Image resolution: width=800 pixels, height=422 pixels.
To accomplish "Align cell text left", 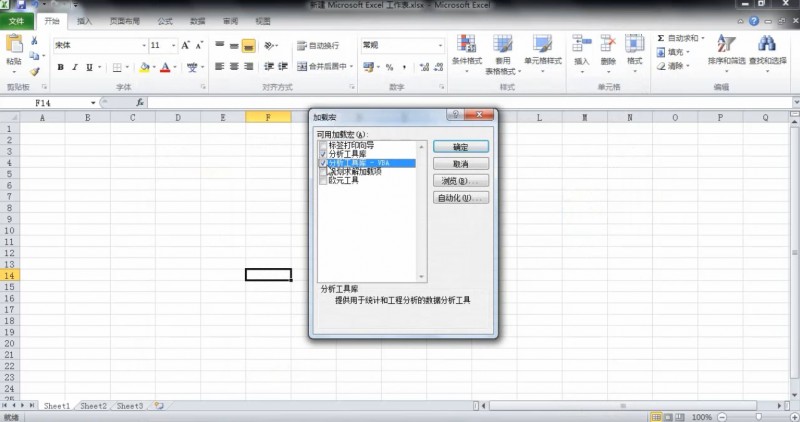I will pyautogui.click(x=219, y=66).
